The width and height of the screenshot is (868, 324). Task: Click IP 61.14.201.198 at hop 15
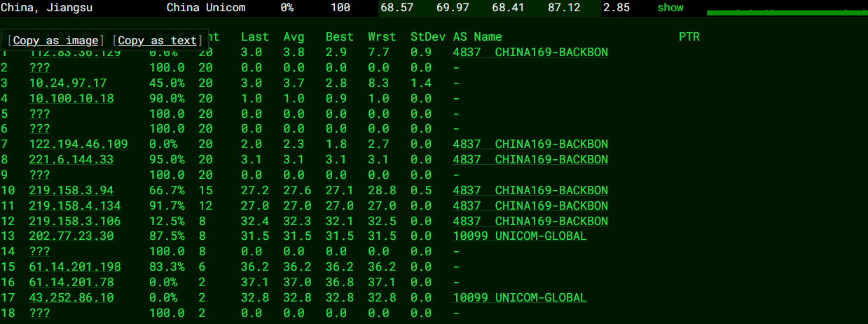pos(74,267)
